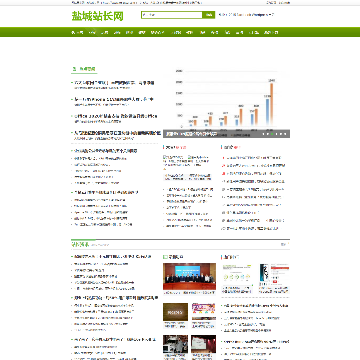Screen dimensions: 360x360
Task: Click the green 盐城站长网 site logo
Action: click(97, 16)
